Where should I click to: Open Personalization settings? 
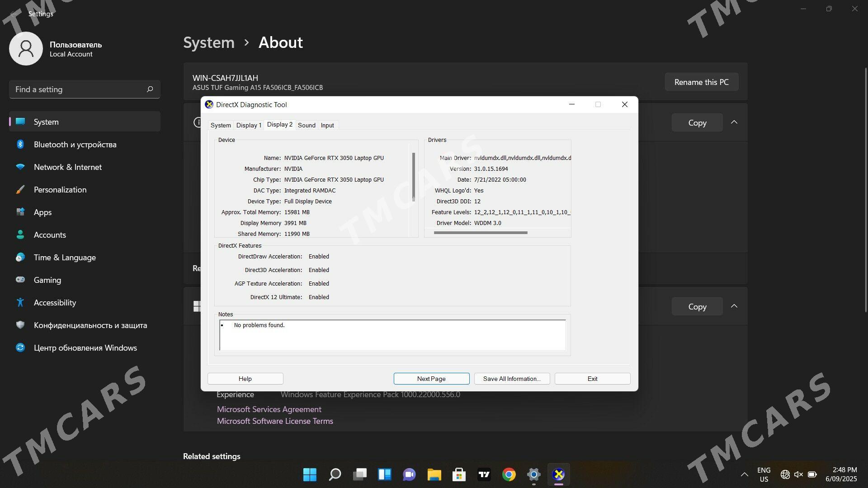coord(85,190)
